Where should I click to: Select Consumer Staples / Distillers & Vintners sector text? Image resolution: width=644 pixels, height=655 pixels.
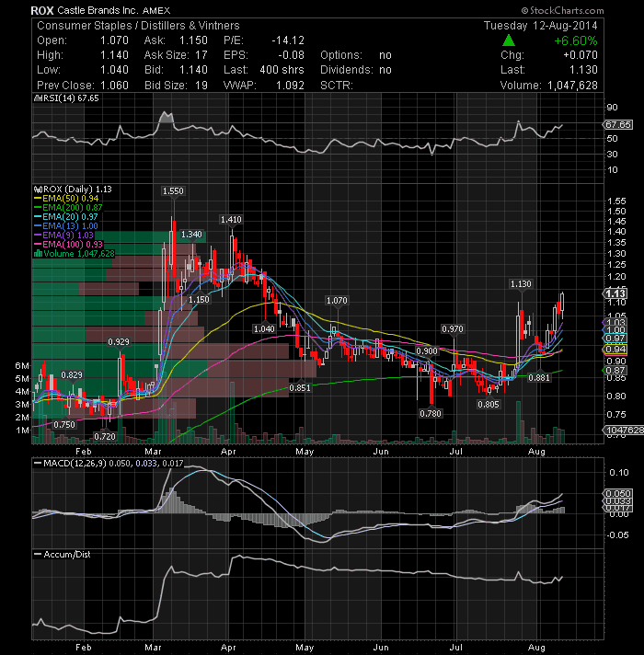(x=138, y=26)
